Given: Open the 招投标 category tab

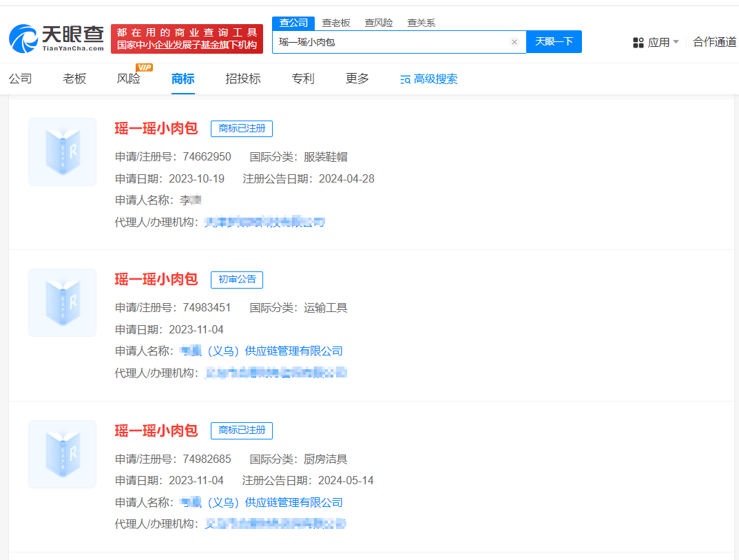Looking at the screenshot, I should [242, 79].
